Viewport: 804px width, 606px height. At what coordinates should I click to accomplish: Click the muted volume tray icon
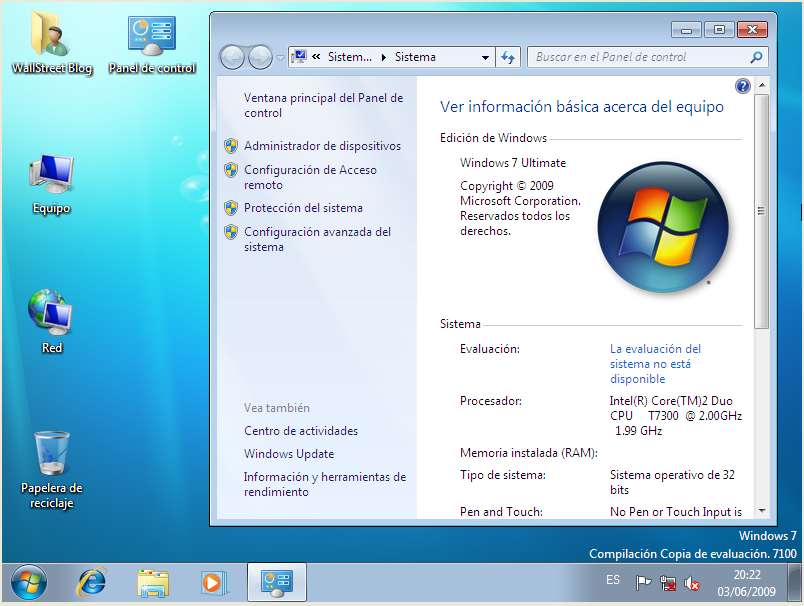coord(692,583)
